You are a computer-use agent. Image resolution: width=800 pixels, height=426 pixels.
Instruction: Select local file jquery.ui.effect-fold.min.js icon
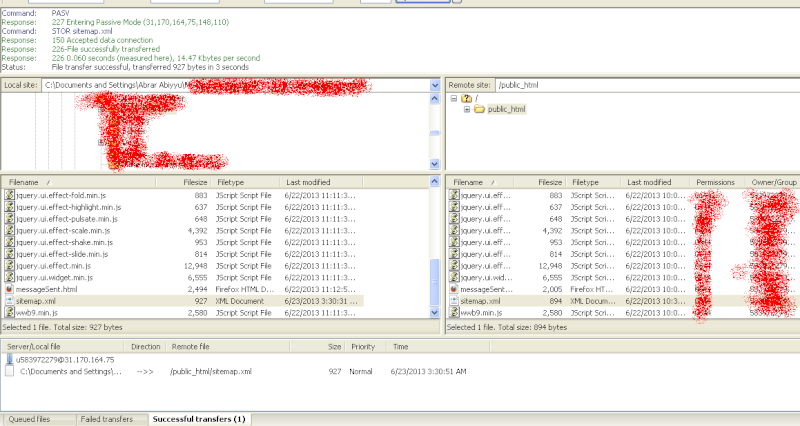pos(9,195)
